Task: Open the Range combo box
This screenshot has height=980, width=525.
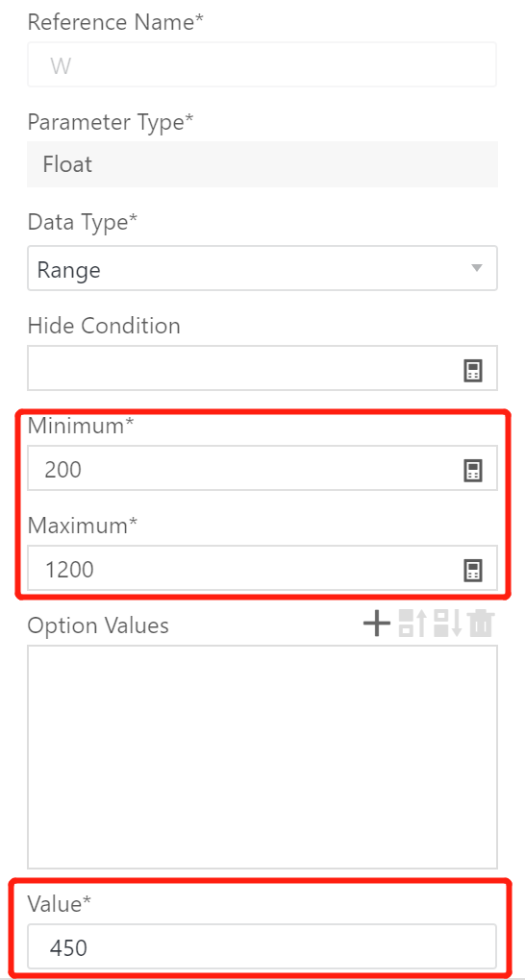Action: tap(262, 268)
